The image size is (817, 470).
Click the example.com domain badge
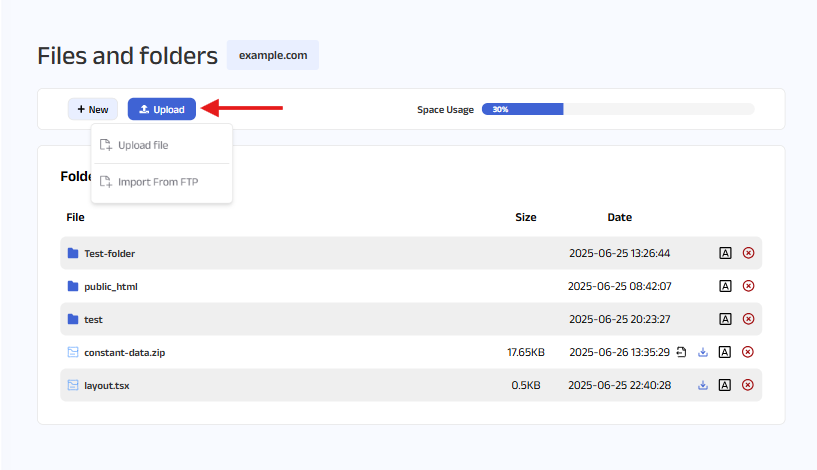pyautogui.click(x=273, y=55)
